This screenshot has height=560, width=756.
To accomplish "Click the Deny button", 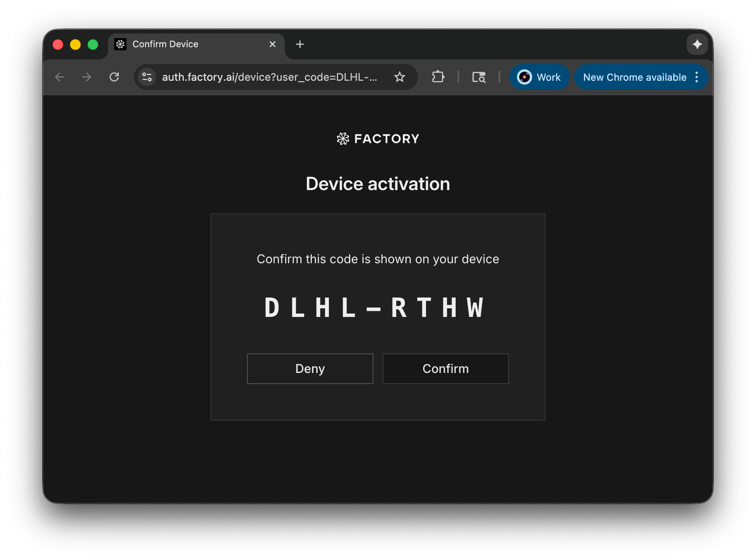I will click(x=310, y=369).
